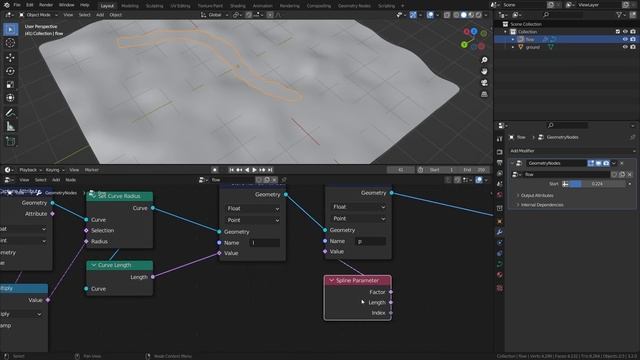
Task: Click the outliner filter funnel icon
Action: 620,15
